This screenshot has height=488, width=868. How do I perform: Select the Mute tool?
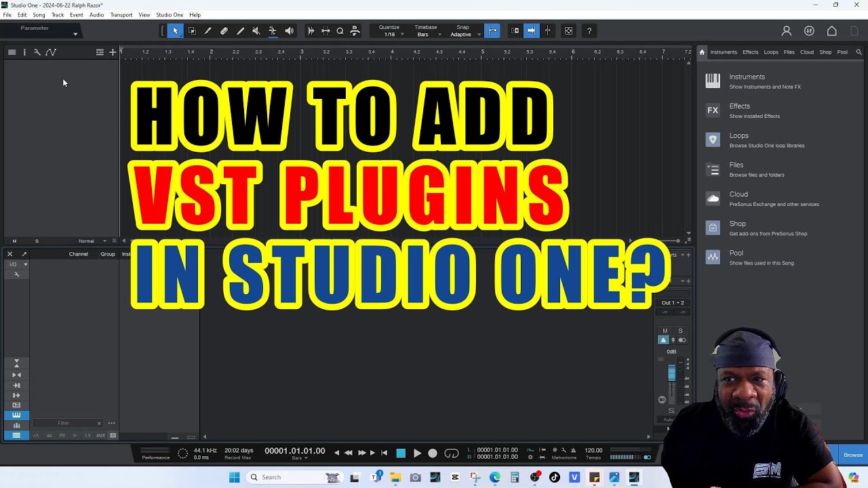[256, 30]
